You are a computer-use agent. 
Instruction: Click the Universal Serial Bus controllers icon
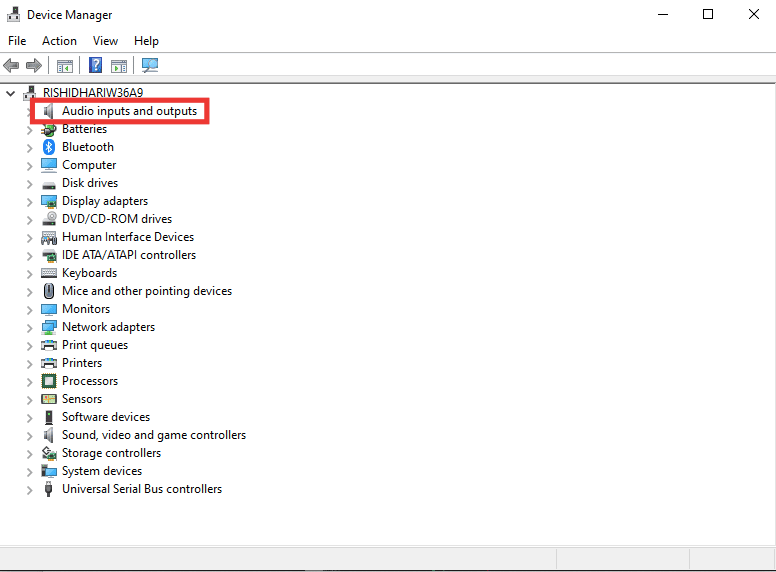(48, 489)
